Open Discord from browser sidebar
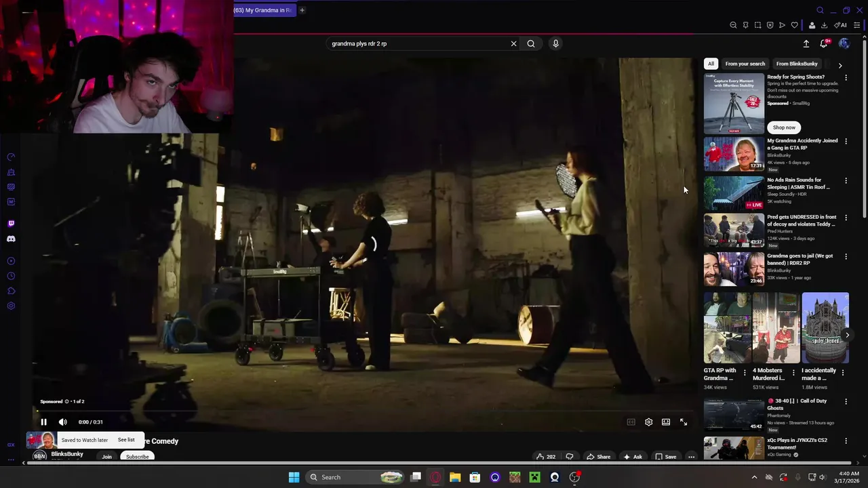Screen dimensions: 868x488 11,239
